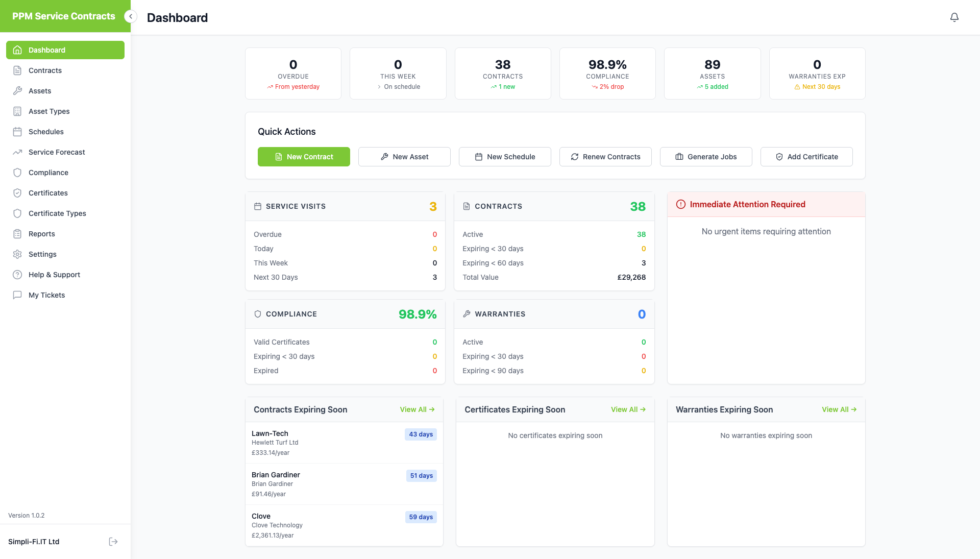Open the logout icon near Simpli-Fi.IT Ltd
This screenshot has width=980, height=559.
point(113,541)
